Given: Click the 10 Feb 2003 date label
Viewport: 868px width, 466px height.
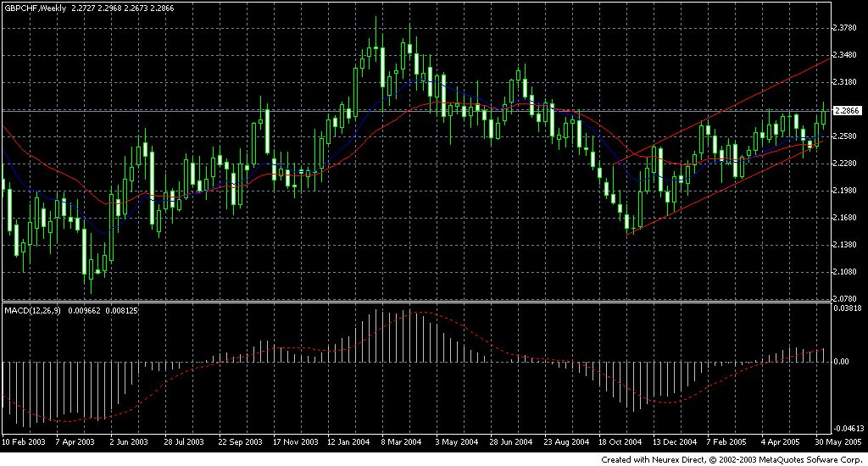Looking at the screenshot, I should click(23, 442).
